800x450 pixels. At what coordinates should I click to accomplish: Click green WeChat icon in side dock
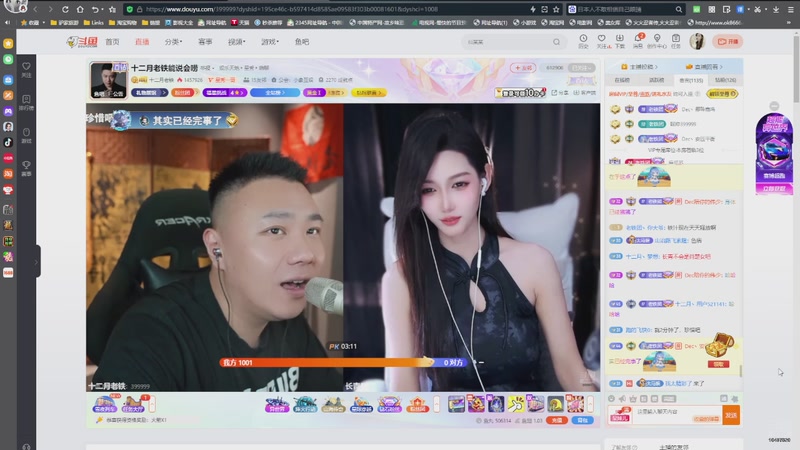pos(8,59)
